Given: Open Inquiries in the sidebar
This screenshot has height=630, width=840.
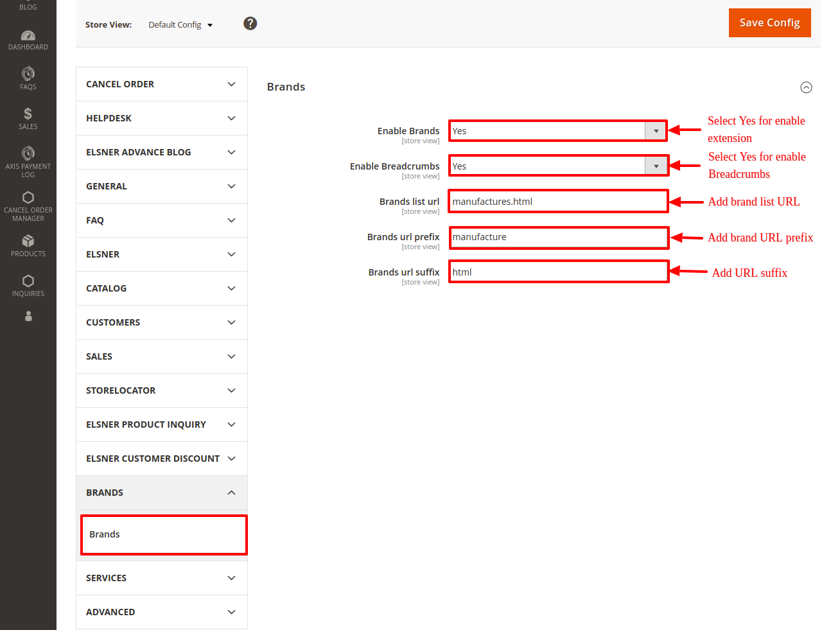Looking at the screenshot, I should point(28,285).
